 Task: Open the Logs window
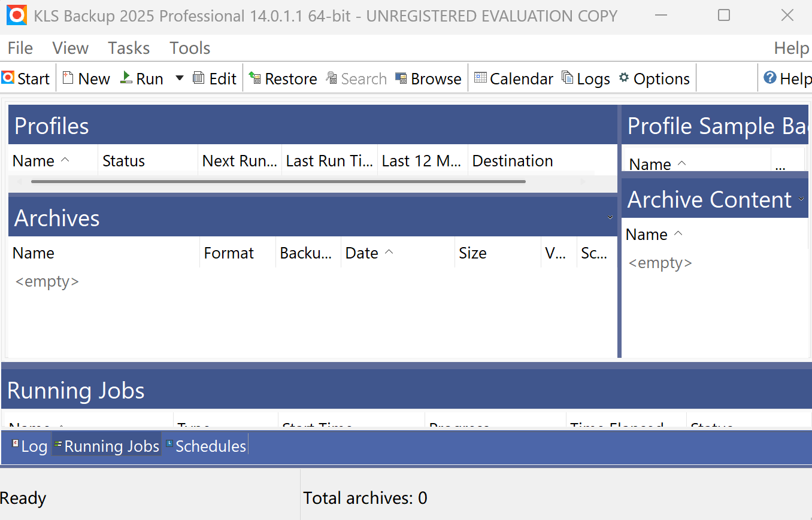point(586,78)
